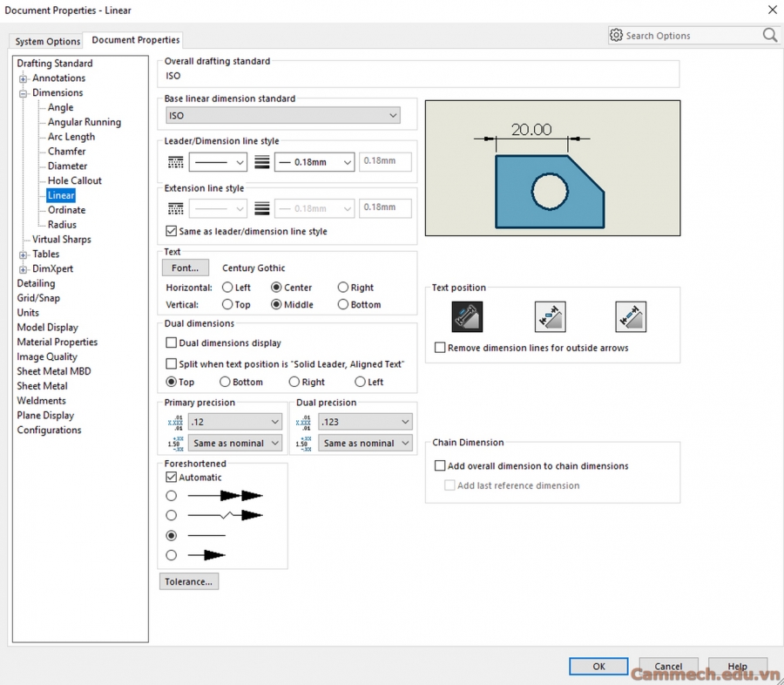784x685 pixels.
Task: Open Base linear dimension standard dropdown
Action: point(283,116)
